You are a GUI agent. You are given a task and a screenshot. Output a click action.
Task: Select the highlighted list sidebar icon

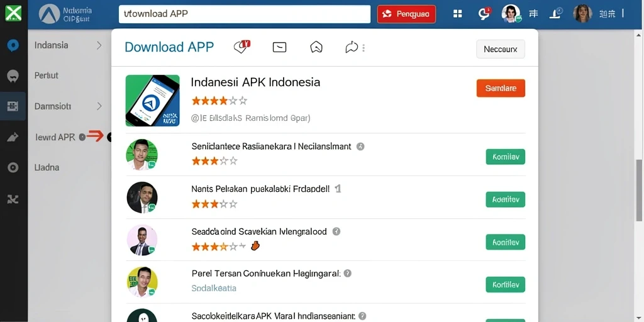coord(13,106)
